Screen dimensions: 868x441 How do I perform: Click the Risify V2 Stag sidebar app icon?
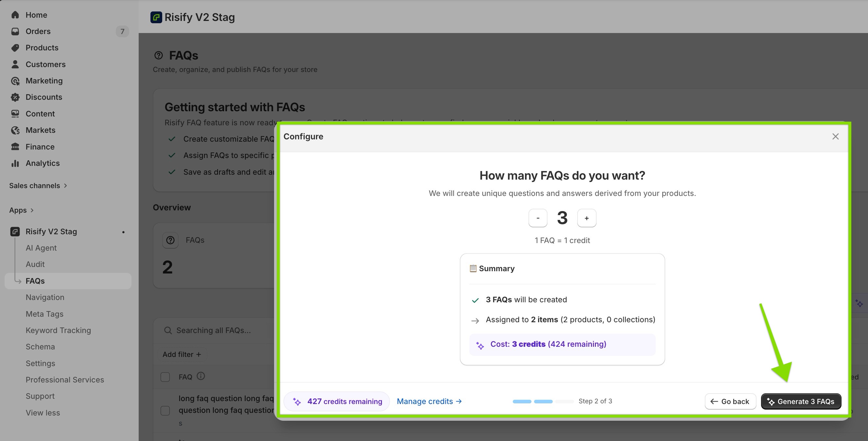coord(15,232)
